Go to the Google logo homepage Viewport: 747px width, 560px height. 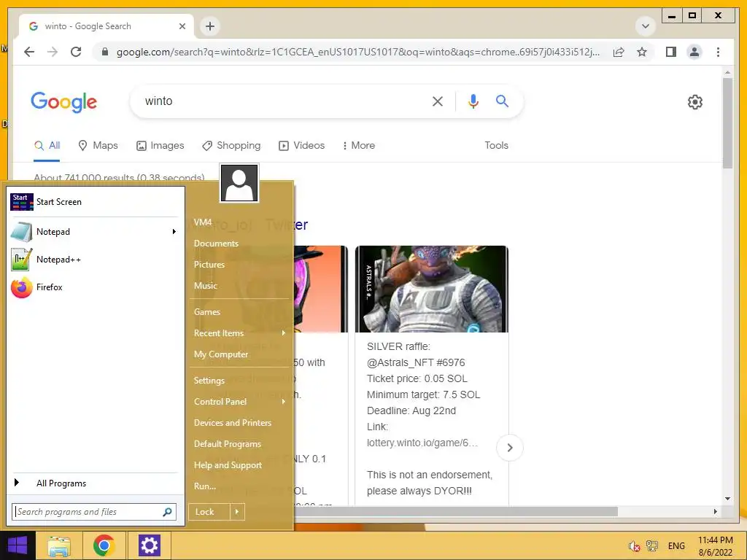(x=64, y=102)
